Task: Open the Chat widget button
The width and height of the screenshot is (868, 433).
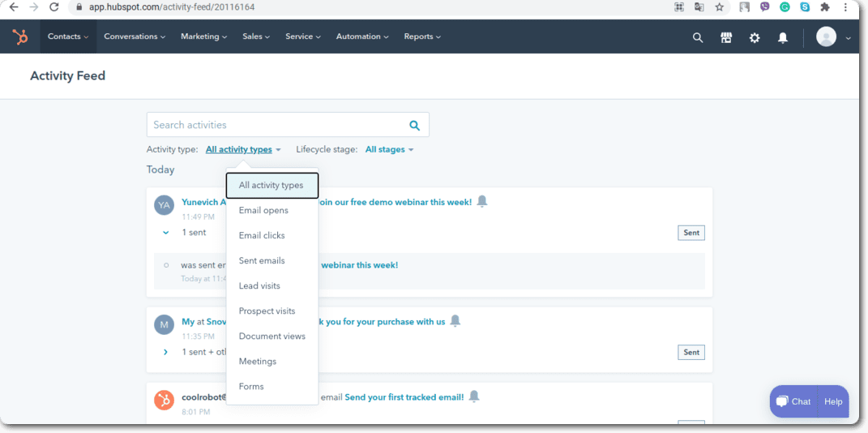Action: coord(793,401)
